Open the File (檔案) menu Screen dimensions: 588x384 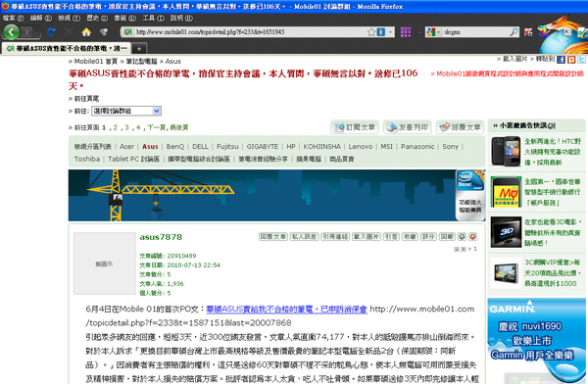(x=13, y=18)
